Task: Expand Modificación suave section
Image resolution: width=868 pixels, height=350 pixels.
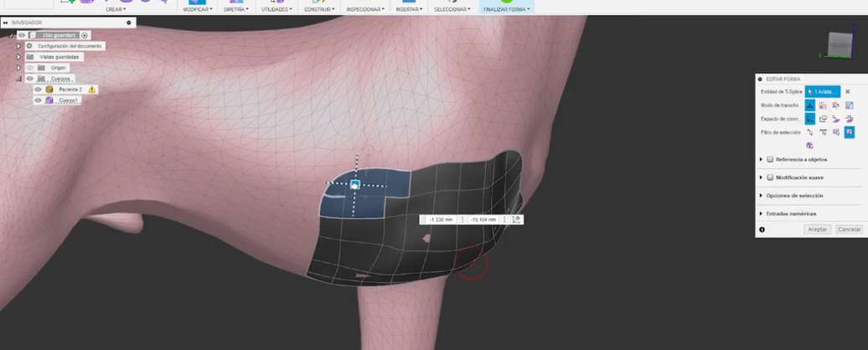Action: (x=761, y=178)
